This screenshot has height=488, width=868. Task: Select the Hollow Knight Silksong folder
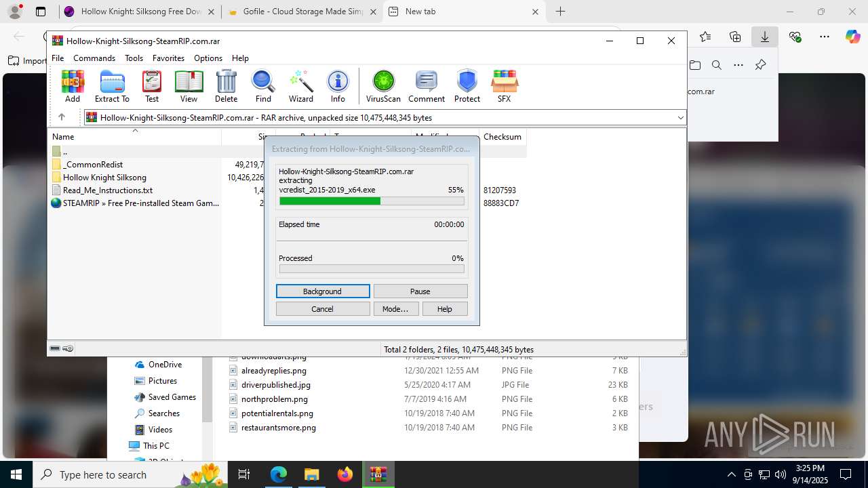[x=104, y=178]
